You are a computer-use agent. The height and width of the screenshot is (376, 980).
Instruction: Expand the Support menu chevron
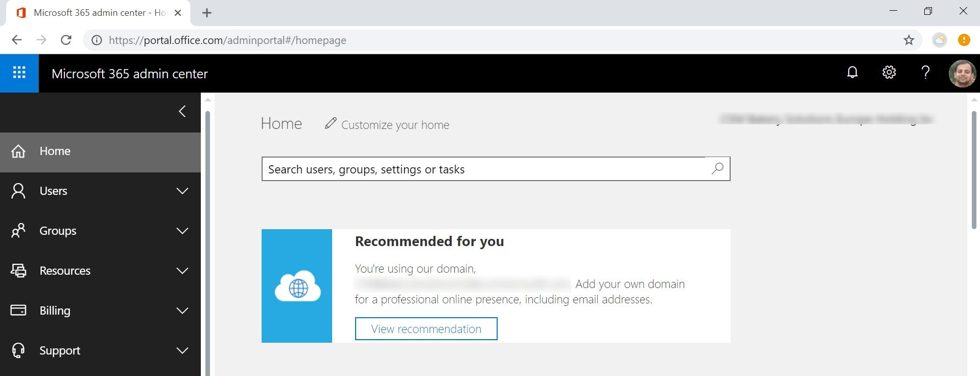coord(182,350)
